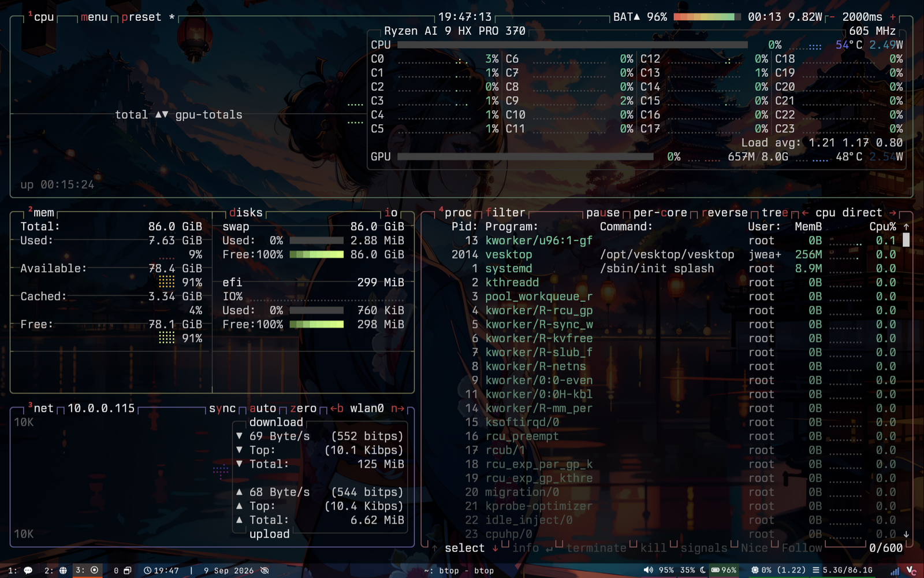
Task: Open workspace 1 chat icon
Action: pyautogui.click(x=28, y=570)
